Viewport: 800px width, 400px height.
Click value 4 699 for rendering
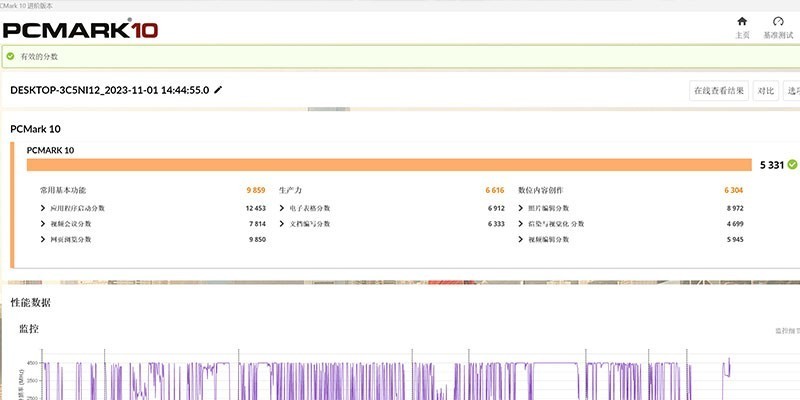point(735,223)
